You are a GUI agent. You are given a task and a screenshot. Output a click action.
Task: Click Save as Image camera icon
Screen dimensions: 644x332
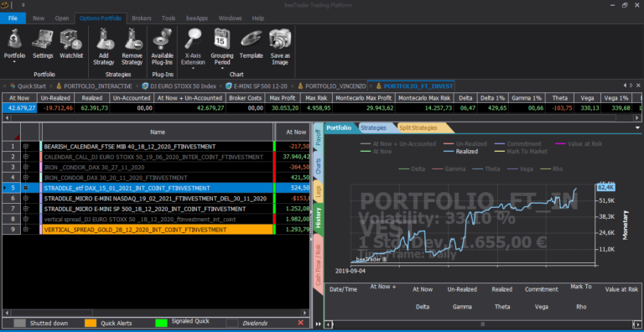[x=280, y=39]
